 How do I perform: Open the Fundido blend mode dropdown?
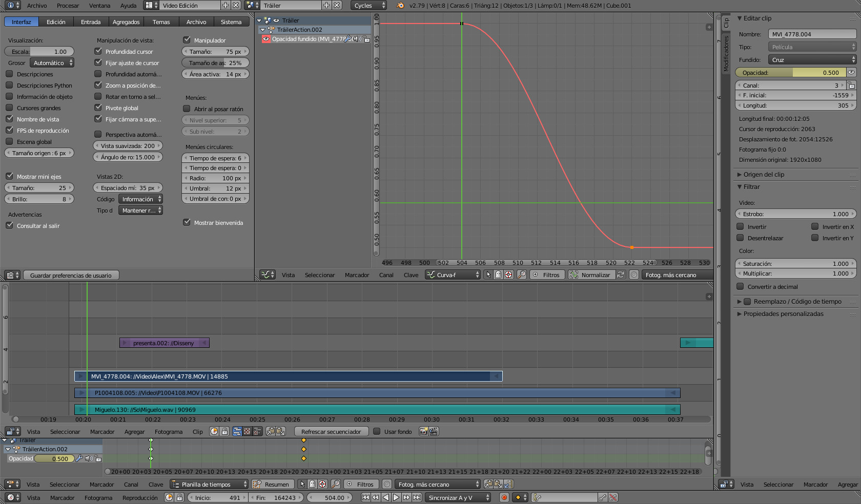pos(812,60)
